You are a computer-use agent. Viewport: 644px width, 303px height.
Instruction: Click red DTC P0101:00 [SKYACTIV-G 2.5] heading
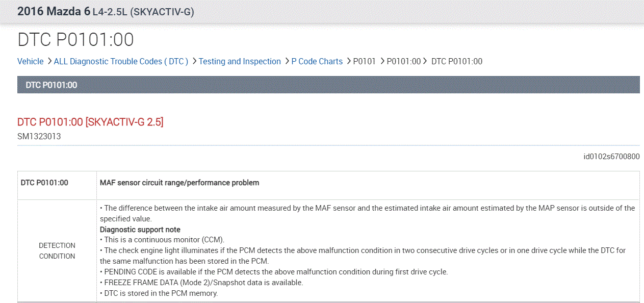90,122
